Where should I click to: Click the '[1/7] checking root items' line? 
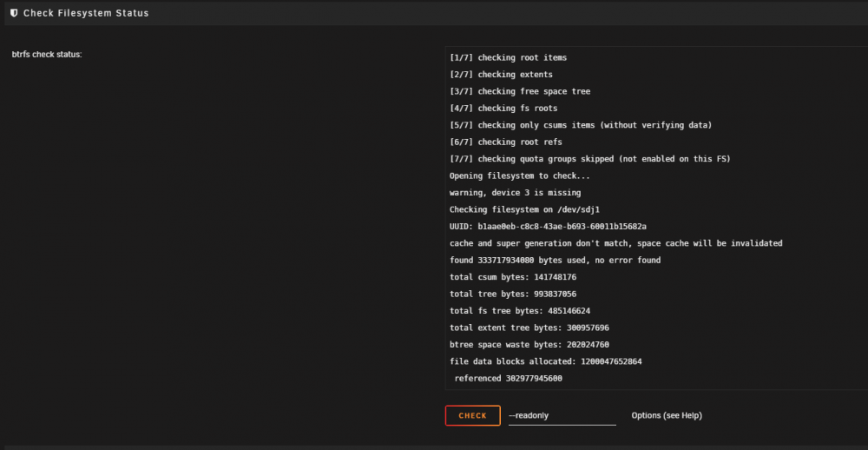click(x=508, y=57)
